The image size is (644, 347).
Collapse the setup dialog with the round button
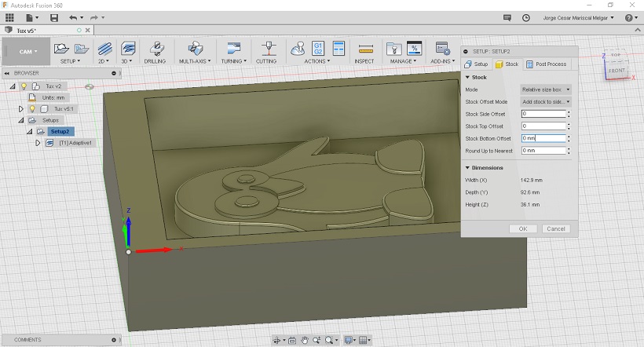click(x=466, y=52)
